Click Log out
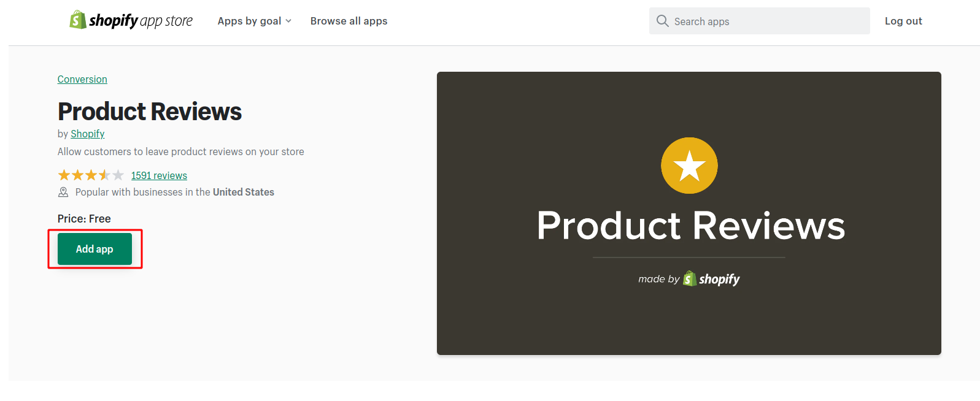 903,21
